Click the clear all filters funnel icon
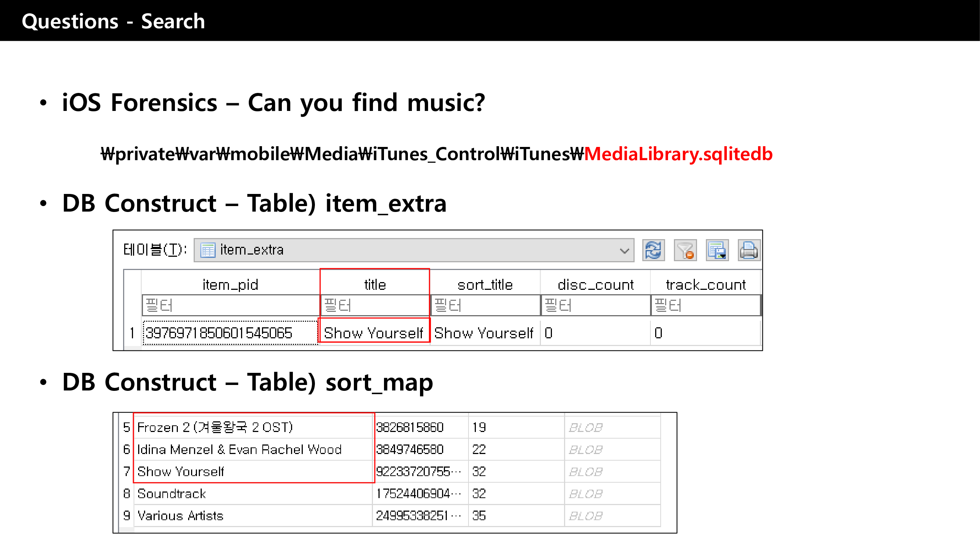The height and width of the screenshot is (551, 980). point(685,250)
